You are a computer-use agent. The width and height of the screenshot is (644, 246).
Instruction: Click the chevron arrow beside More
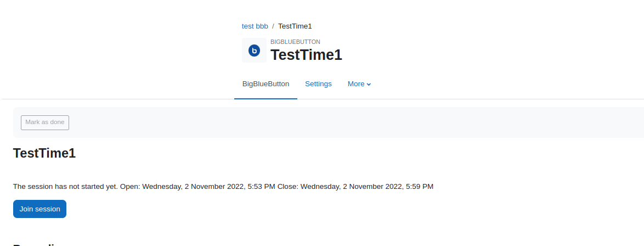(x=369, y=85)
